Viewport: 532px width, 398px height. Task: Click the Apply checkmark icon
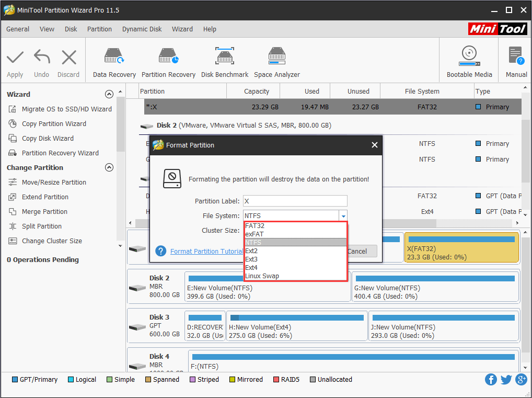coord(15,58)
